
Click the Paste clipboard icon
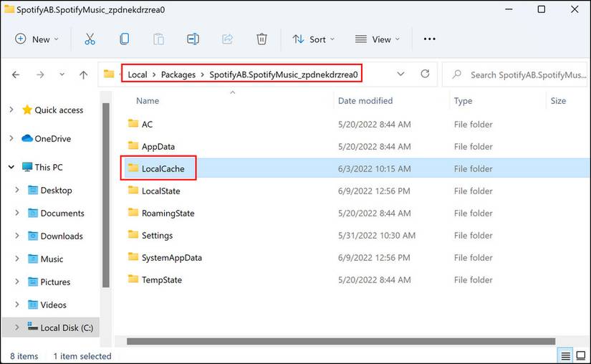click(x=159, y=39)
